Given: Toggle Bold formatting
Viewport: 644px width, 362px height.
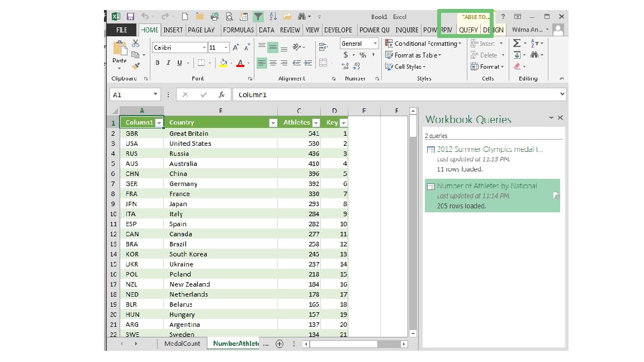Looking at the screenshot, I should (157, 63).
